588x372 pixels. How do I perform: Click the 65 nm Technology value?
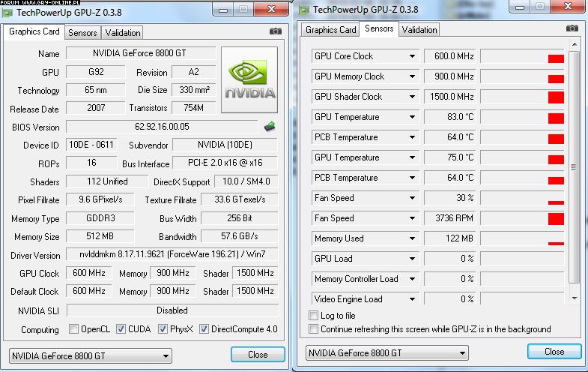tap(96, 90)
